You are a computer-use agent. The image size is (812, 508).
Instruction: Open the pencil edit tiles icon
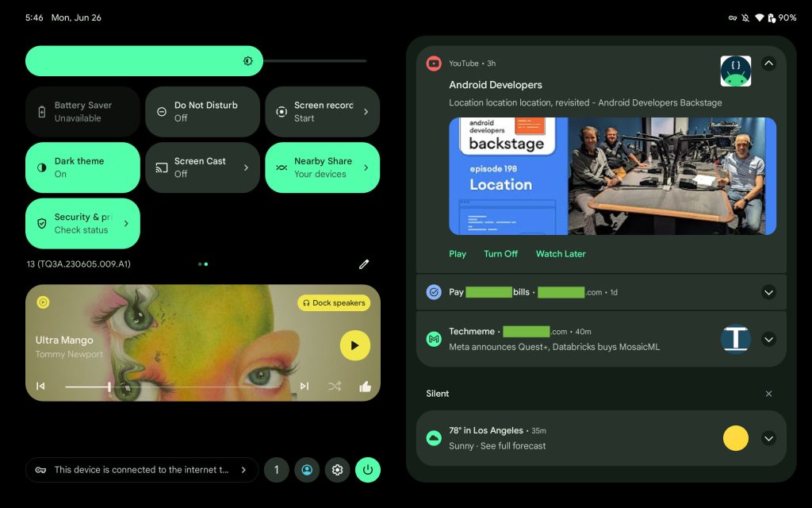click(364, 264)
